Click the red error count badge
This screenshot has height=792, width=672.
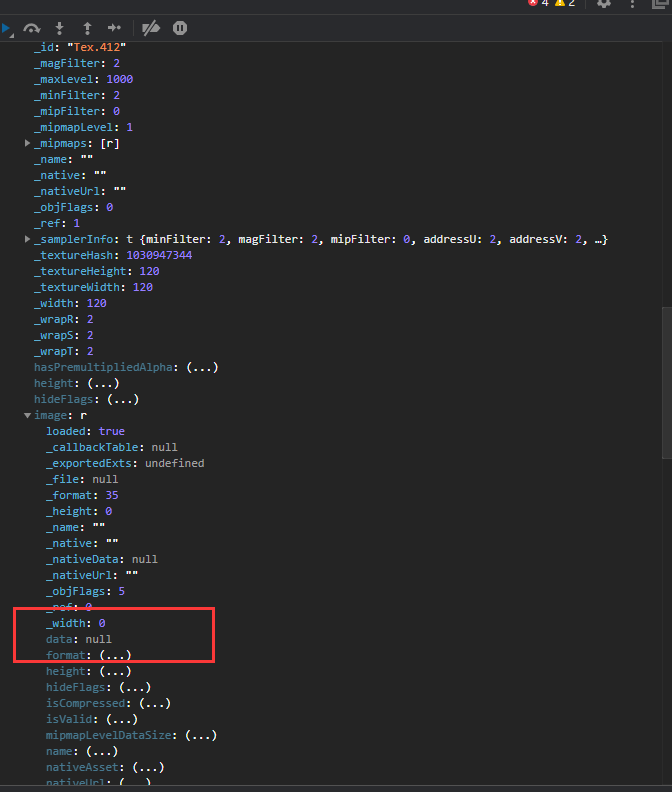coord(538,3)
